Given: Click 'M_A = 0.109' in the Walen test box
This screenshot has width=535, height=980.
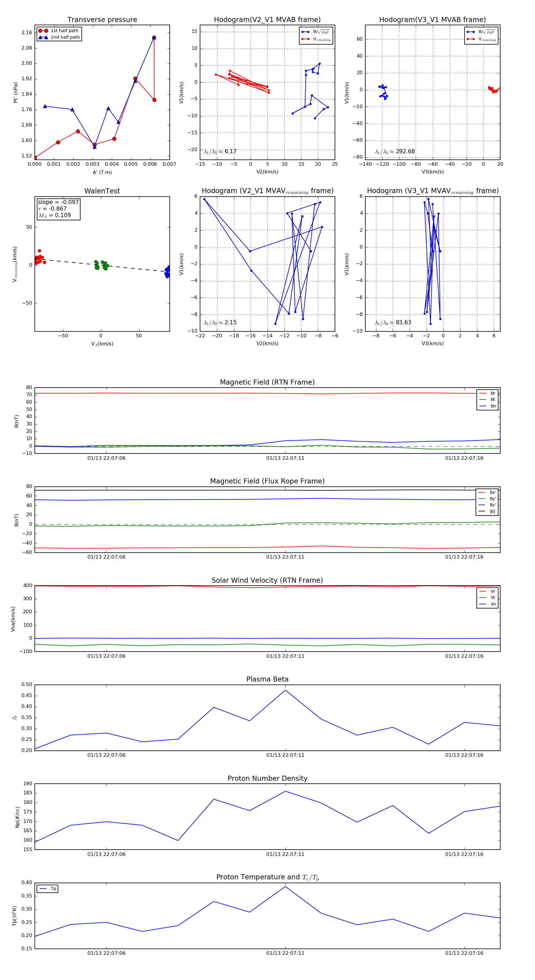Looking at the screenshot, I should (x=54, y=215).
